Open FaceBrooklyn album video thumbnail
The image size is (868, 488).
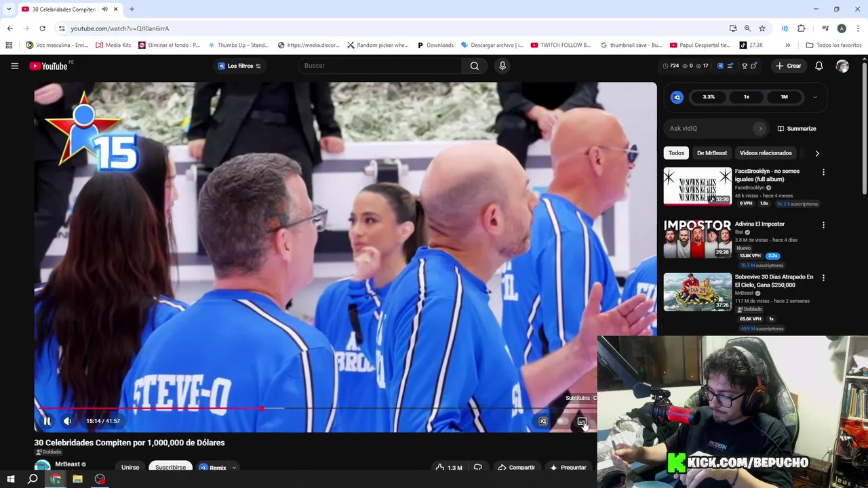pyautogui.click(x=697, y=186)
